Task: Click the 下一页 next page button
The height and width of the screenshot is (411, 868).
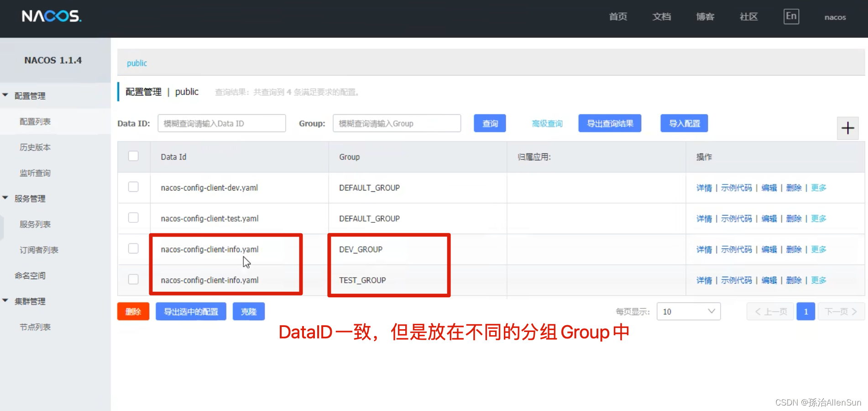Action: pos(841,311)
